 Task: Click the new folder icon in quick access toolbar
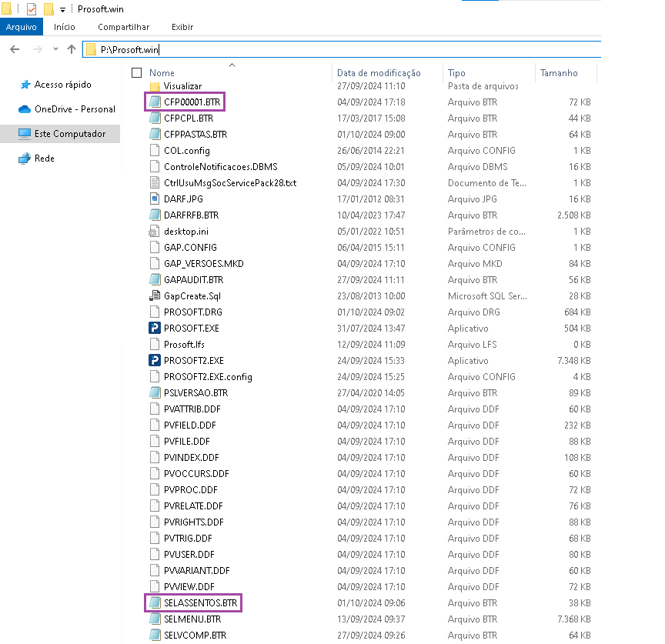(48, 9)
